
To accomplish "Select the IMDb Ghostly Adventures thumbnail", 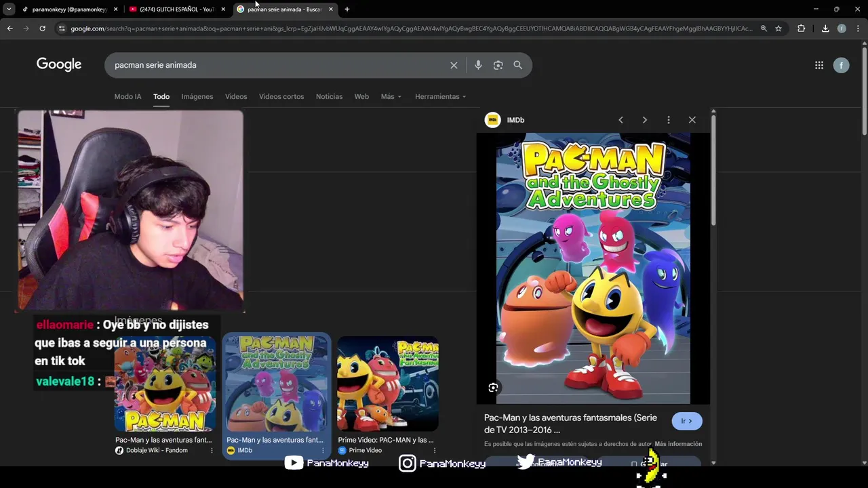I will [277, 384].
